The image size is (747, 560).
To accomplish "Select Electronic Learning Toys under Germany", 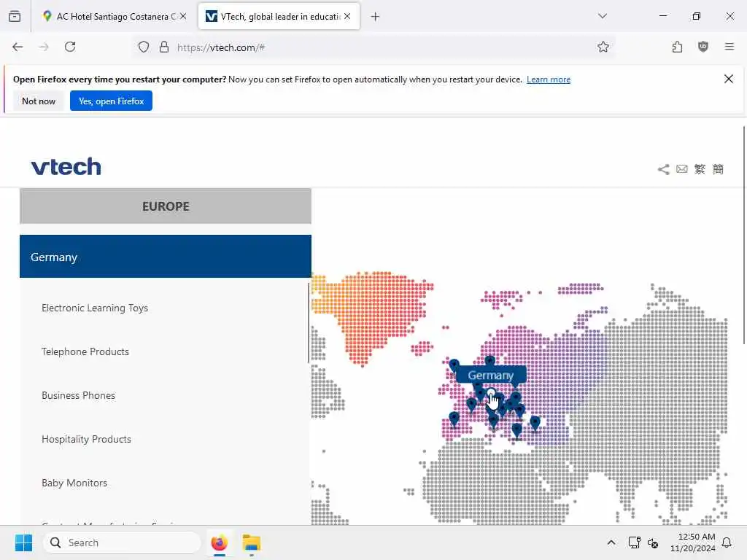I will (x=95, y=308).
